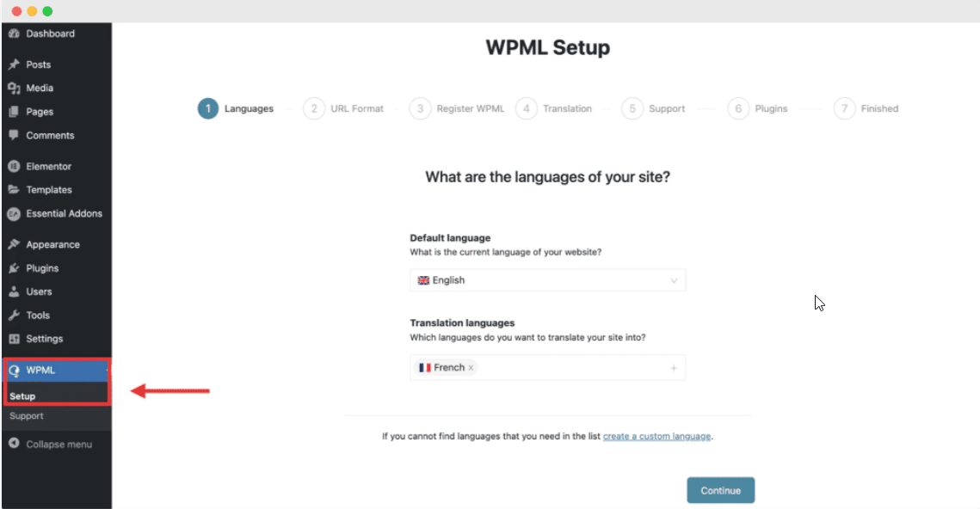Open the create a custom language link

656,436
